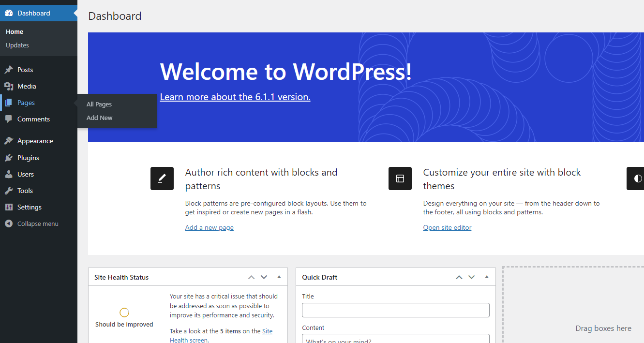
Task: Move Site Health Status box up
Action: coord(251,277)
